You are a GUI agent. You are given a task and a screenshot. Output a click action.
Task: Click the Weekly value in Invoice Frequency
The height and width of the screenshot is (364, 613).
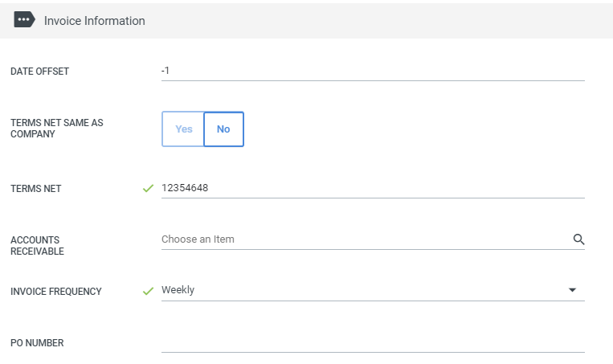178,290
